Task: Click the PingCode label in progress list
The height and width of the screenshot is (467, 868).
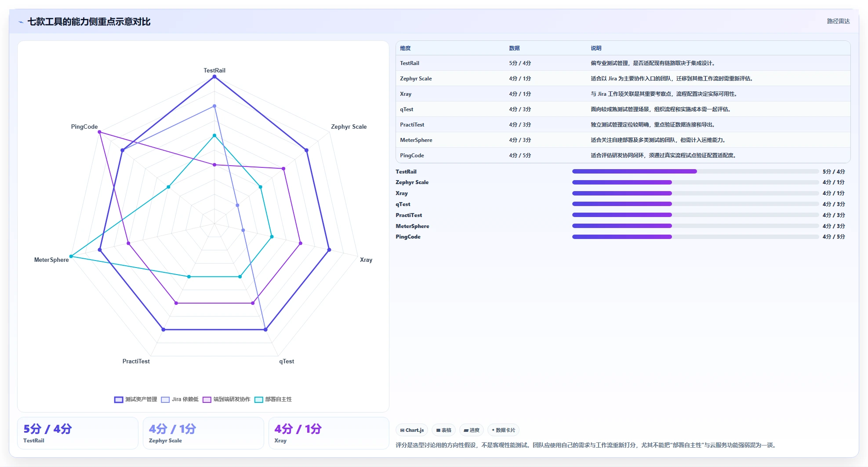Action: point(408,237)
